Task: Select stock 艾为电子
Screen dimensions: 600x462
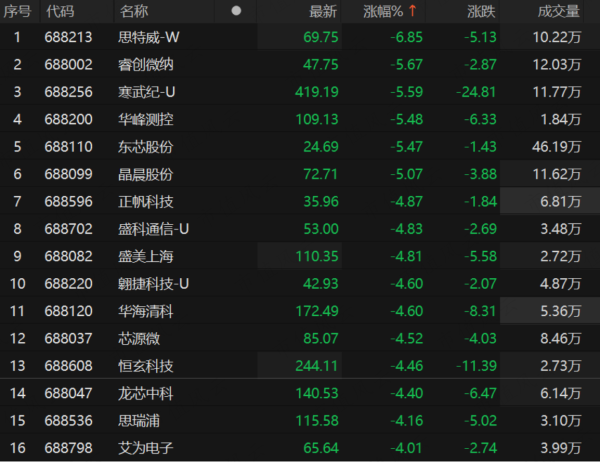Action: click(145, 448)
